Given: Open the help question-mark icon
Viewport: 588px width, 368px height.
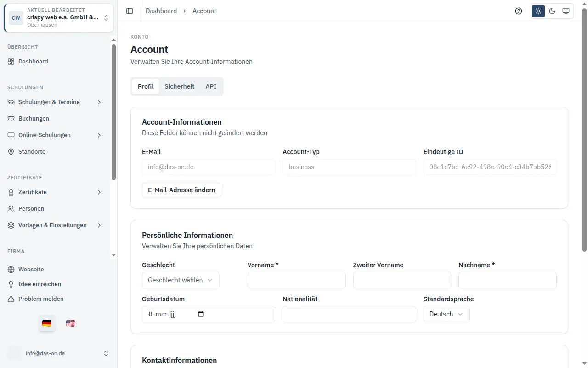Looking at the screenshot, I should tap(519, 11).
